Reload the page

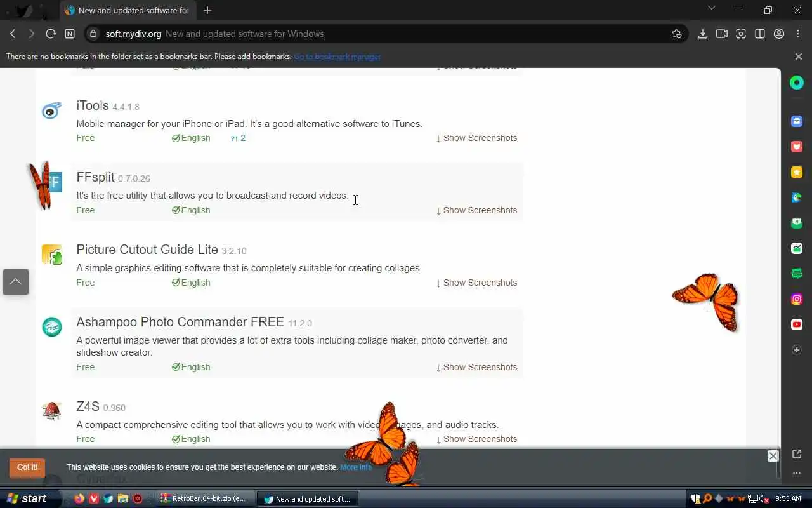click(51, 34)
